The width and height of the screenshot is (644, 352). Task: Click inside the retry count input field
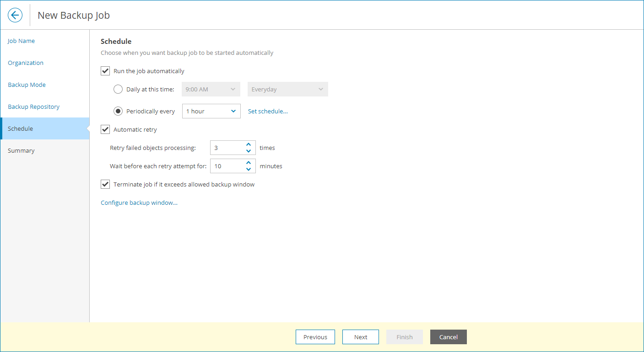(227, 147)
